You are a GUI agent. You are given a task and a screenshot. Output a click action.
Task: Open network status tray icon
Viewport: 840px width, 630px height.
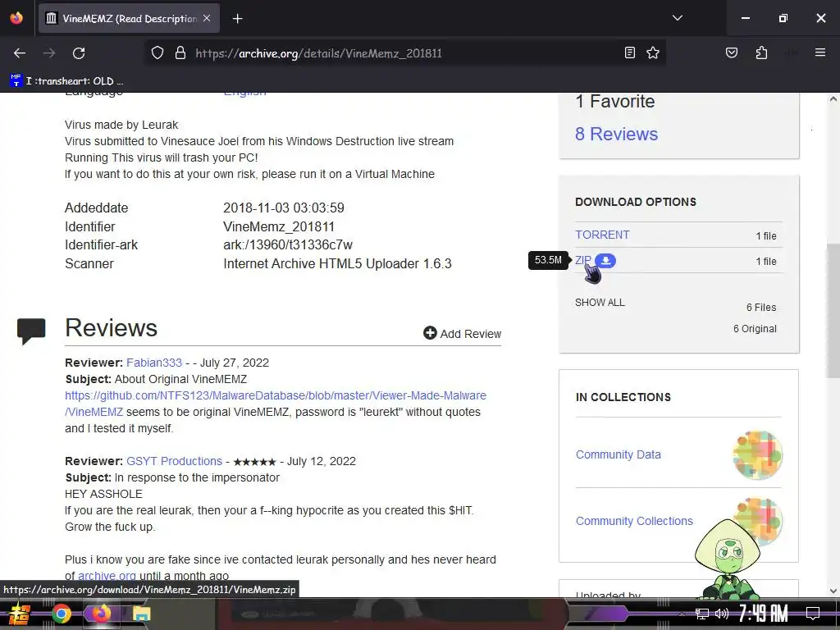[702, 614]
